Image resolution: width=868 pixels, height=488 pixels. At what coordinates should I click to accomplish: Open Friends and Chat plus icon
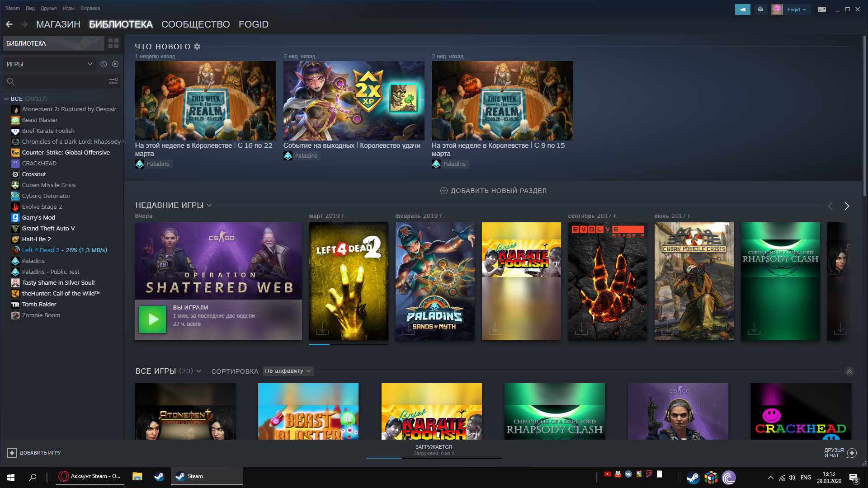tap(852, 453)
